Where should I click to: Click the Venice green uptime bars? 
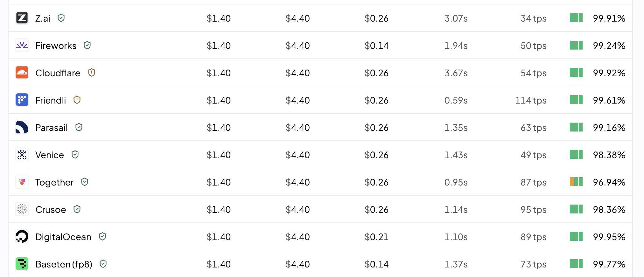(x=576, y=155)
